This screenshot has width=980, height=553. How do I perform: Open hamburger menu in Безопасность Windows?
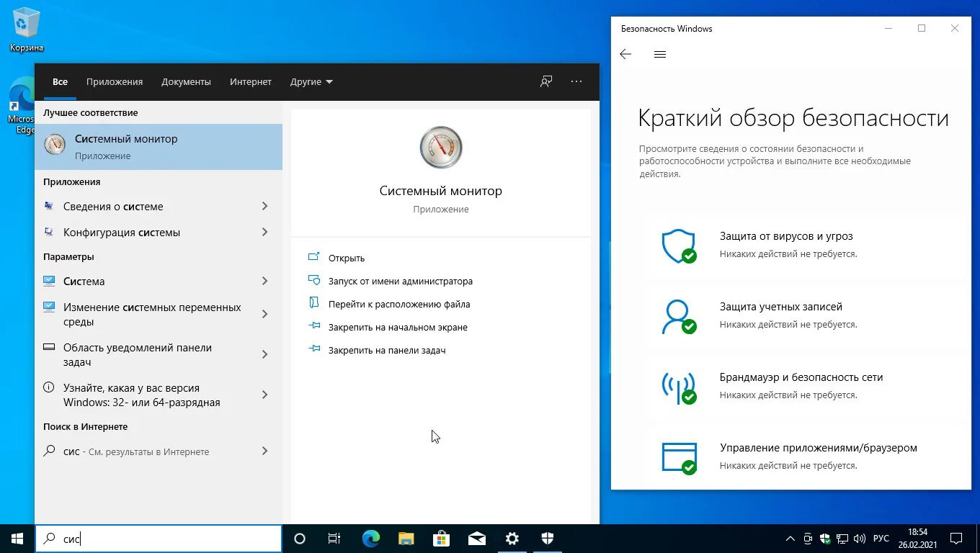tap(660, 54)
